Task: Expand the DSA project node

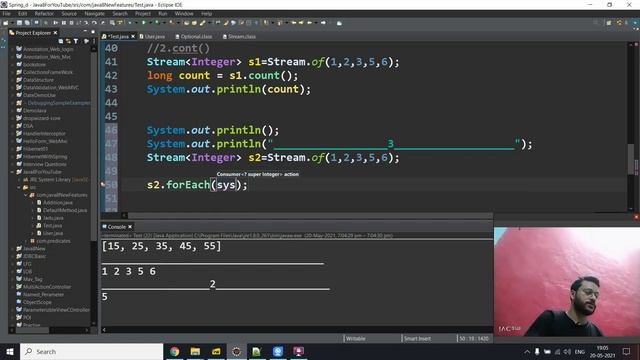Action: (x=13, y=126)
